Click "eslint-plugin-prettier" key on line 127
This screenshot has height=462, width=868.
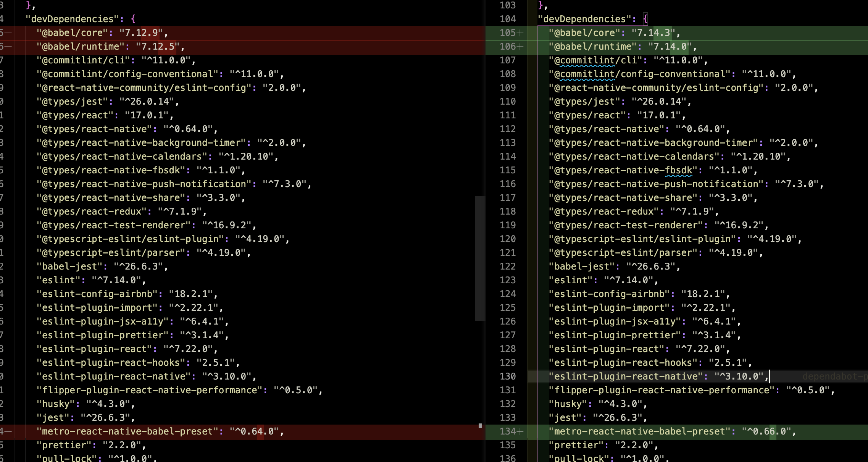615,335
